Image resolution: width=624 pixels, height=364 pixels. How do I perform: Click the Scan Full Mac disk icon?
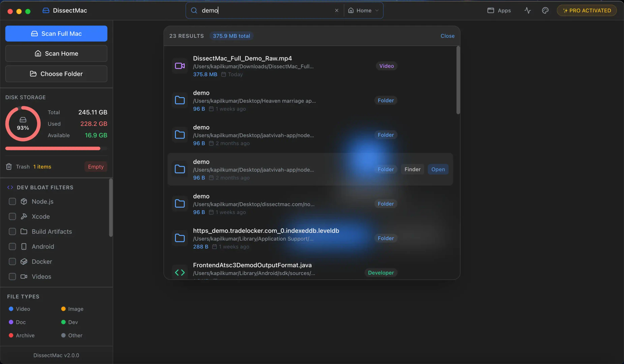click(35, 33)
